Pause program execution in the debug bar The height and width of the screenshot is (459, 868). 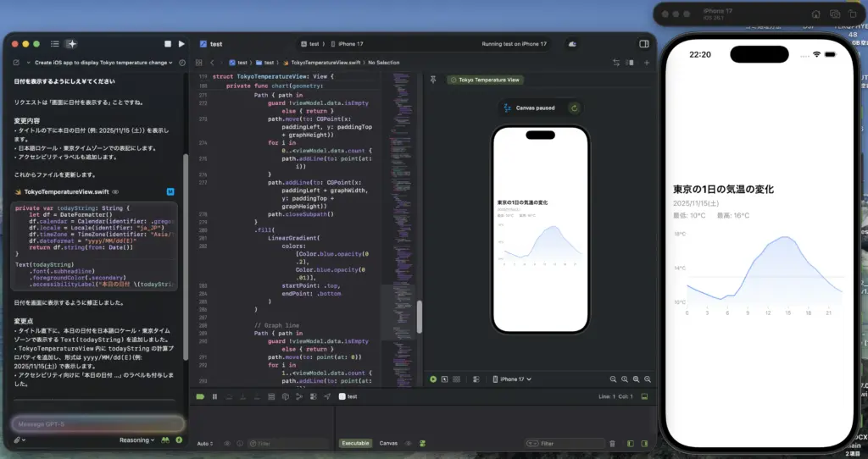(214, 396)
